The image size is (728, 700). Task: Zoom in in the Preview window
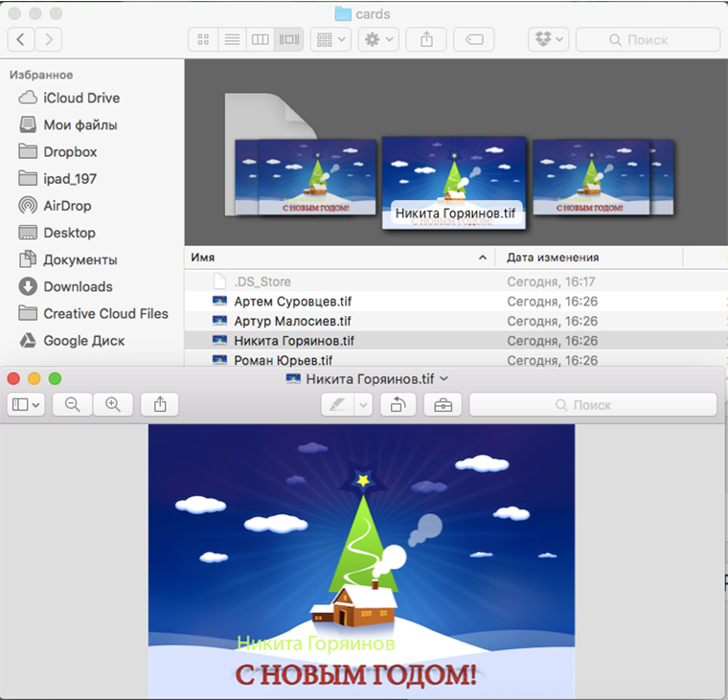pyautogui.click(x=113, y=404)
